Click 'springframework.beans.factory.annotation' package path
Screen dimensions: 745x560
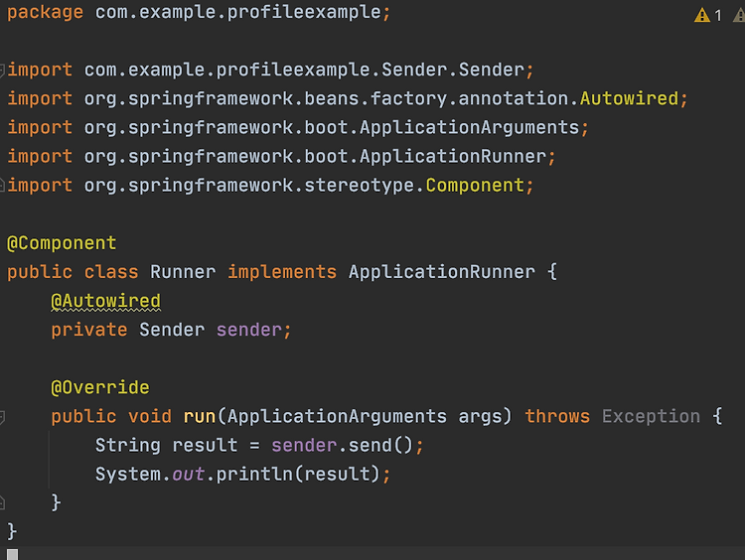click(348, 99)
